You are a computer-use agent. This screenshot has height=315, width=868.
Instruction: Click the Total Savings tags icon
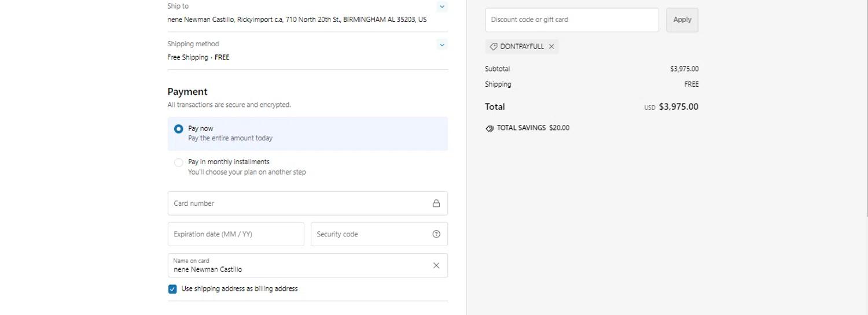coord(490,128)
